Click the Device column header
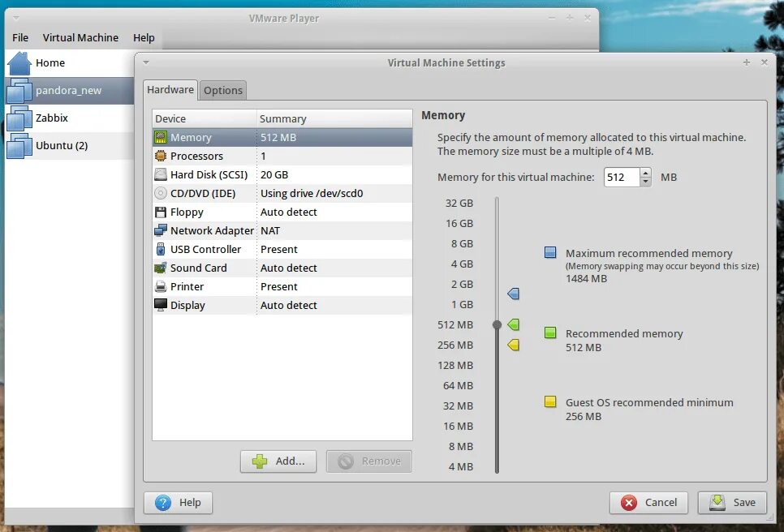 205,119
